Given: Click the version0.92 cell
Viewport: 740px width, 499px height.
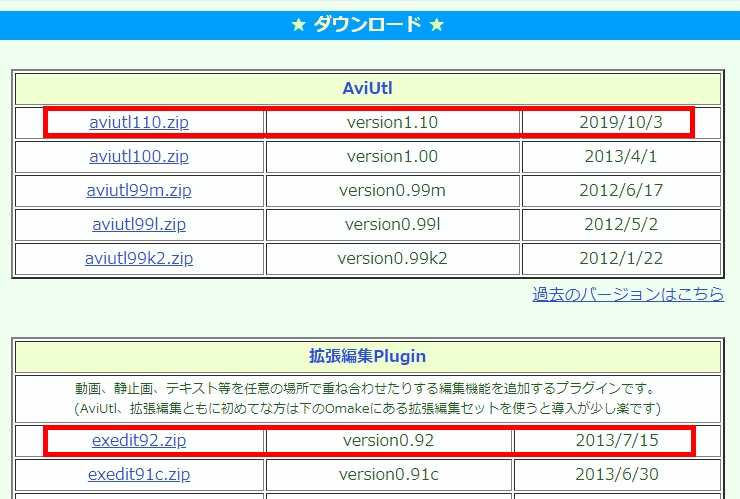Looking at the screenshot, I should [x=389, y=441].
